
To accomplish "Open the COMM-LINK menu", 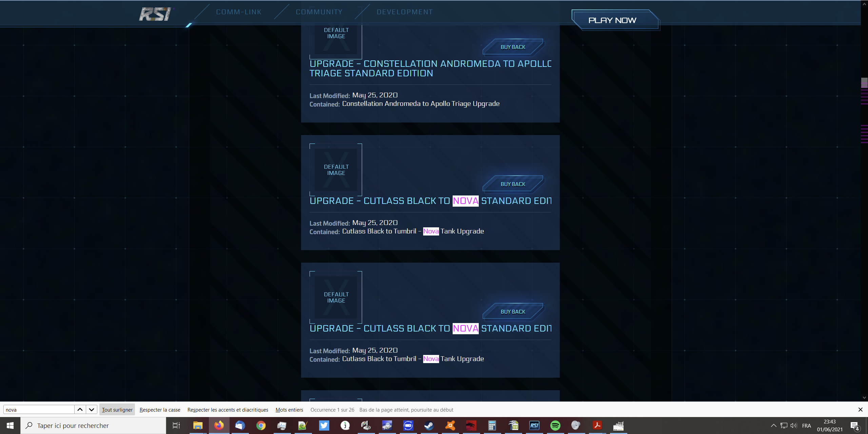I will click(x=239, y=12).
